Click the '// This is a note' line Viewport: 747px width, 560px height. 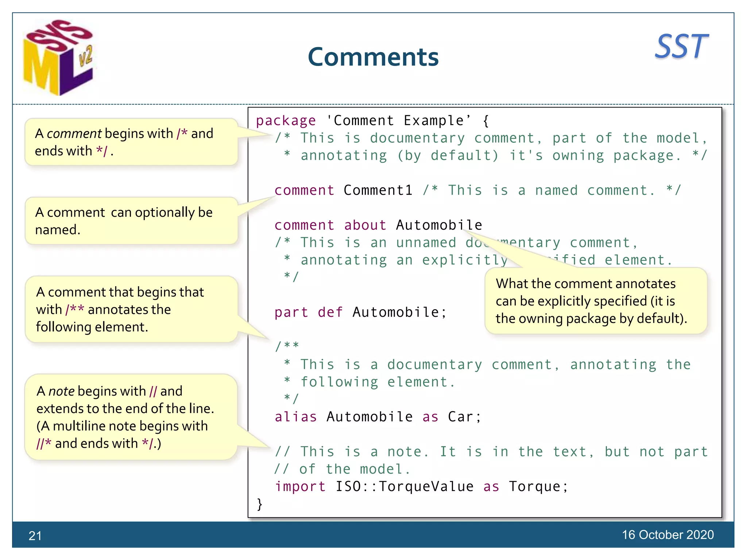pos(491,452)
